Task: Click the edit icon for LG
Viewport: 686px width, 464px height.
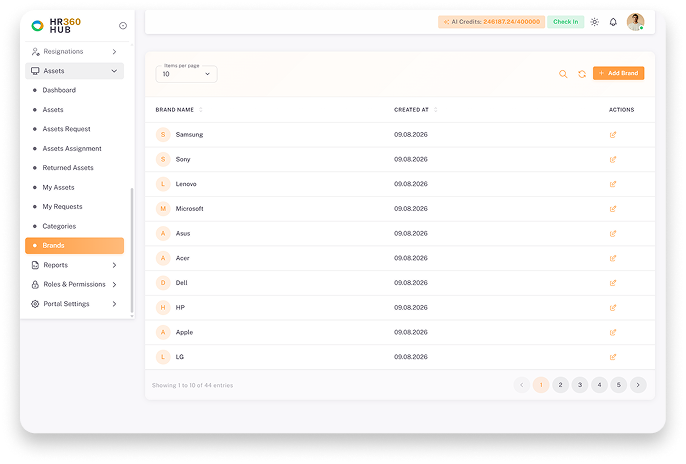Action: tap(613, 357)
